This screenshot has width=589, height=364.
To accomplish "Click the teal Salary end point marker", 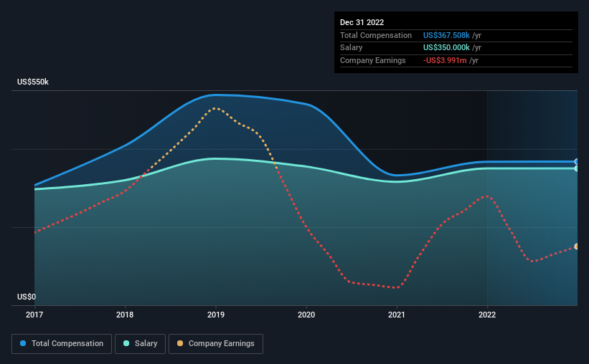I will tap(577, 168).
